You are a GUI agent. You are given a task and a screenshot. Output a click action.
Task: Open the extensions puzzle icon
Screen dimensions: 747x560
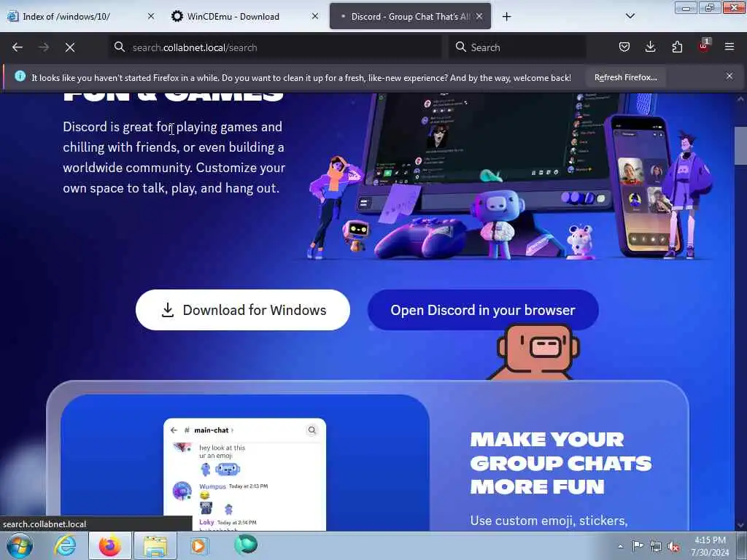677,47
